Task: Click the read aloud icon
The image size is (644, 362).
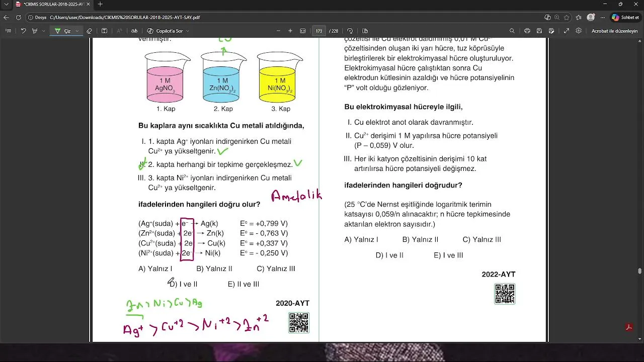Action: click(119, 31)
